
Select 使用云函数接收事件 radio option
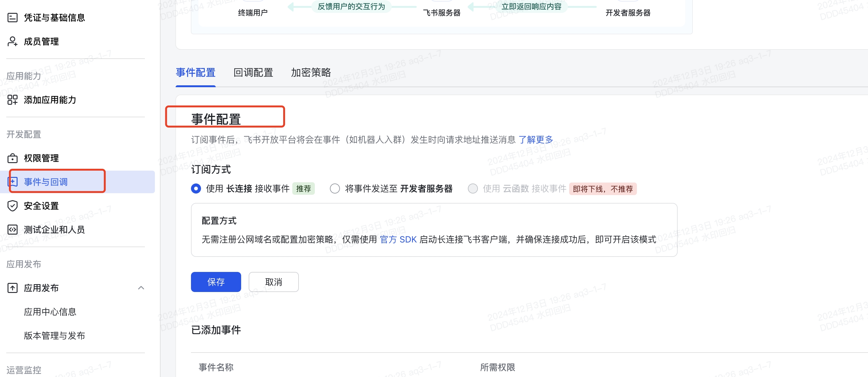click(473, 189)
